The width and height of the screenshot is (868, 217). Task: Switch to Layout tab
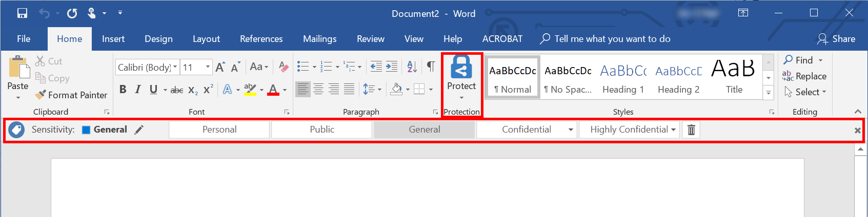[206, 39]
